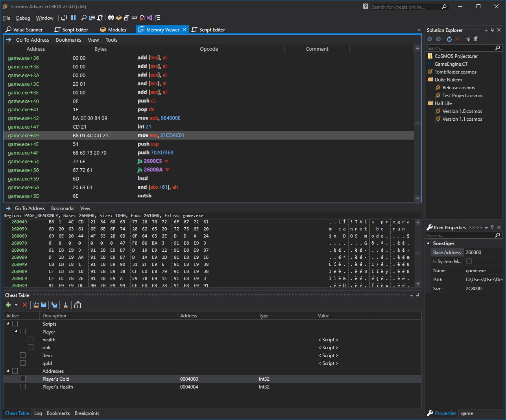Viewport: 506px width, 420px height.
Task: Activate the health script checkbox
Action: [x=31, y=339]
